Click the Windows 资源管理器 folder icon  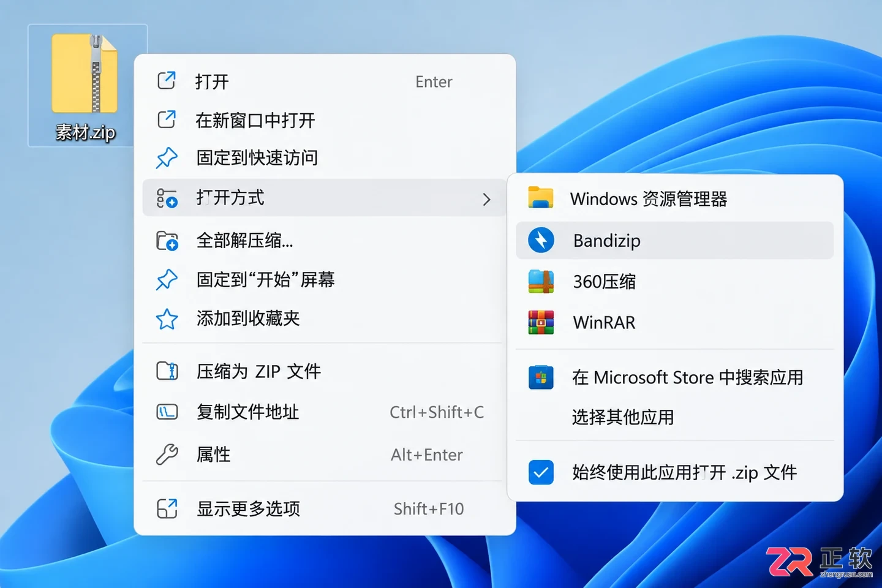coord(541,198)
